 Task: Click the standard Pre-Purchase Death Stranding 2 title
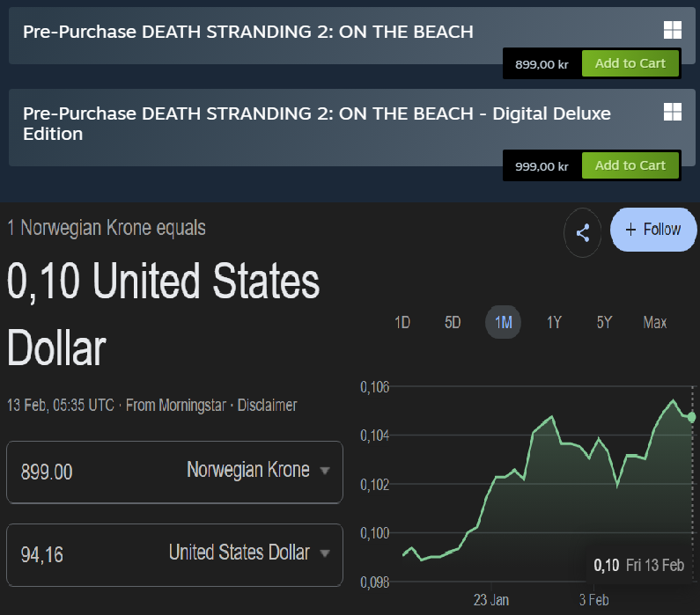tap(247, 32)
